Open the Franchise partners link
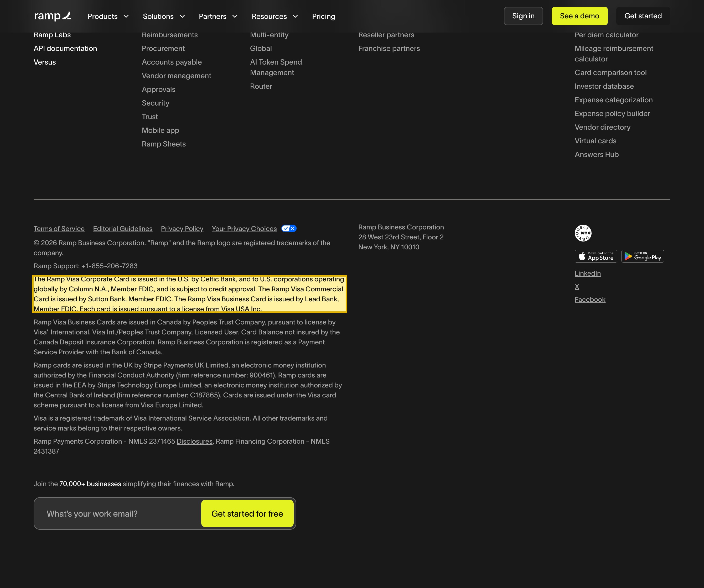The width and height of the screenshot is (704, 588). (389, 48)
